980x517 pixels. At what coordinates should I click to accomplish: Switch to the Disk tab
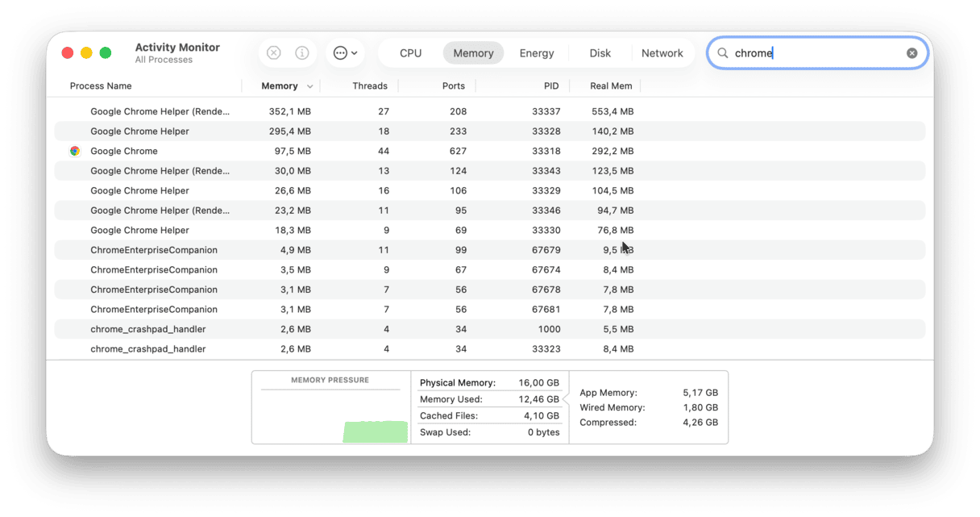coord(600,53)
